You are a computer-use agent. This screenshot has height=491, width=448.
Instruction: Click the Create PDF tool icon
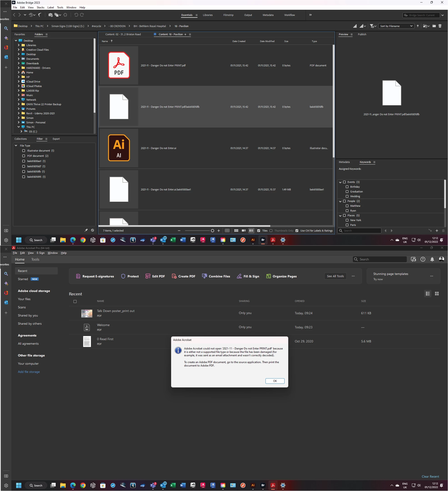coord(174,276)
